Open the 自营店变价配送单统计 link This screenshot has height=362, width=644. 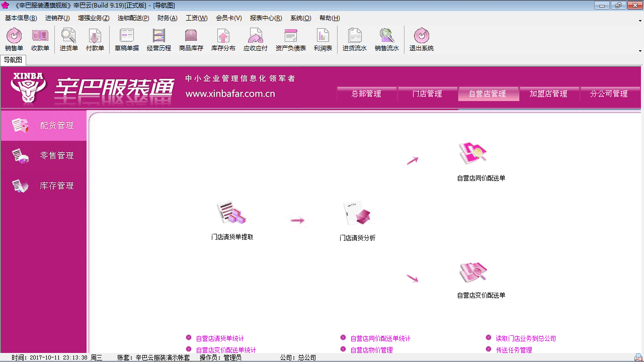pyautogui.click(x=226, y=350)
